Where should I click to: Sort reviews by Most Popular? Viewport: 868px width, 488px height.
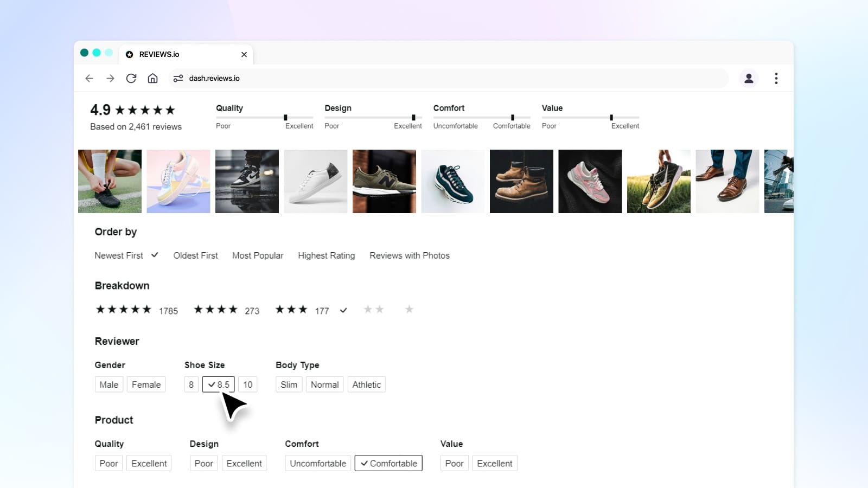pyautogui.click(x=258, y=255)
